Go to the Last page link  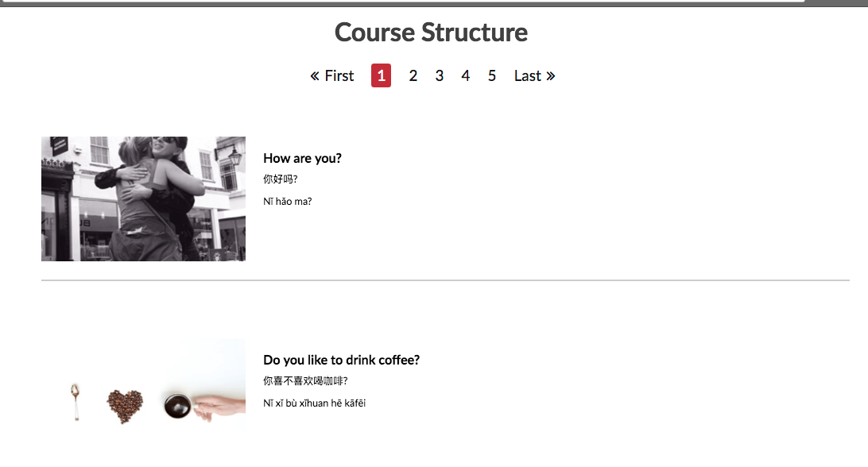tap(534, 75)
